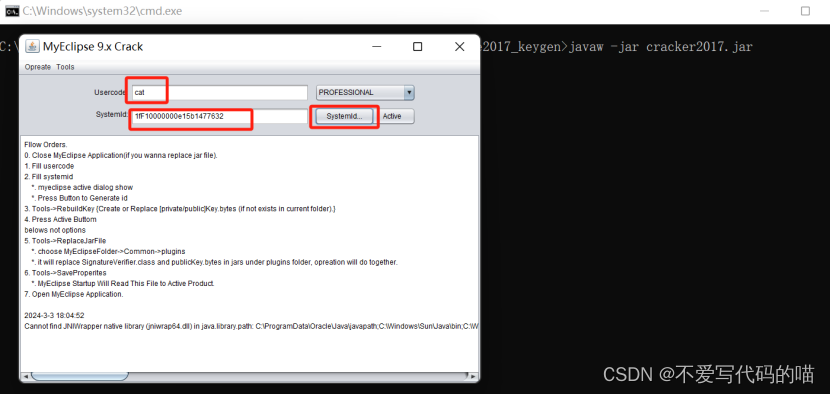
Task: Click the '7. Open MyEclipse Application.' line
Action: pos(74,294)
